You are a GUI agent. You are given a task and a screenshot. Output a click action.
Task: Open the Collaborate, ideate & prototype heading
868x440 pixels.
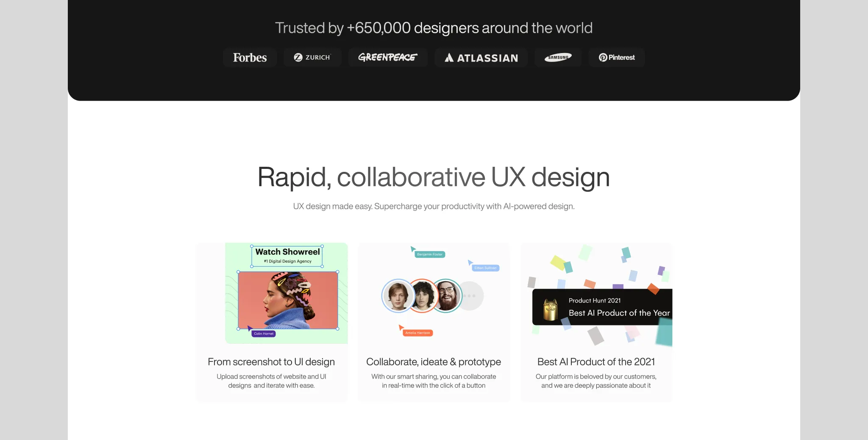coord(433,362)
